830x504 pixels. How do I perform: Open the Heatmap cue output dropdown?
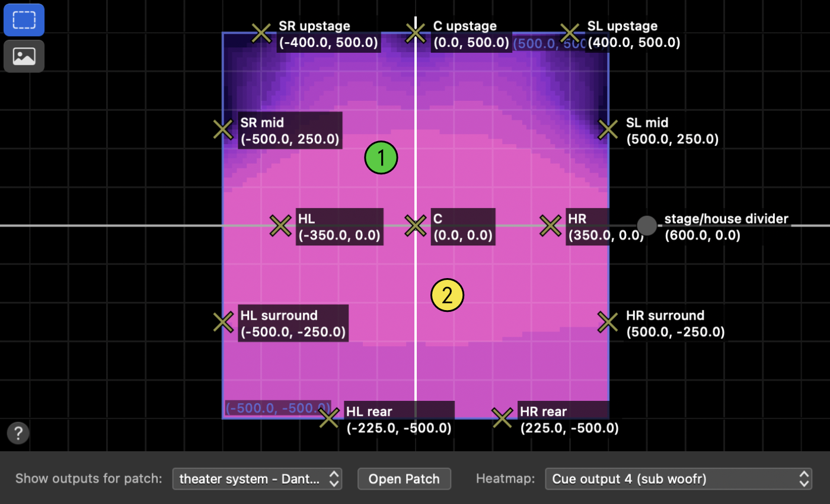[x=678, y=479]
